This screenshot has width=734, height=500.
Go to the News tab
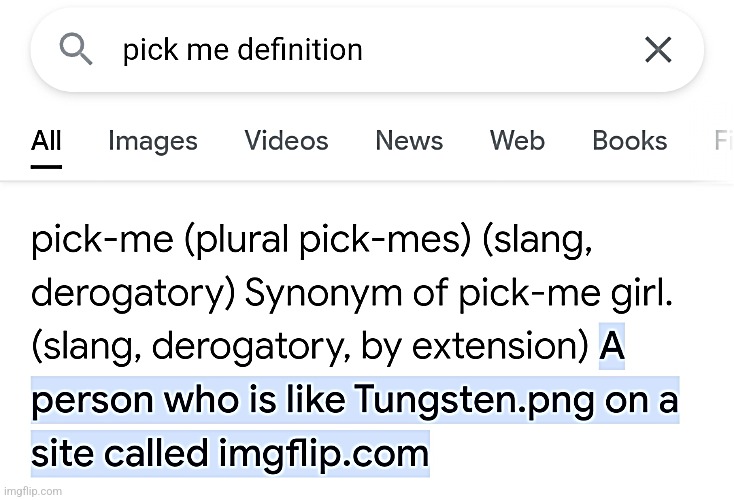click(x=409, y=141)
